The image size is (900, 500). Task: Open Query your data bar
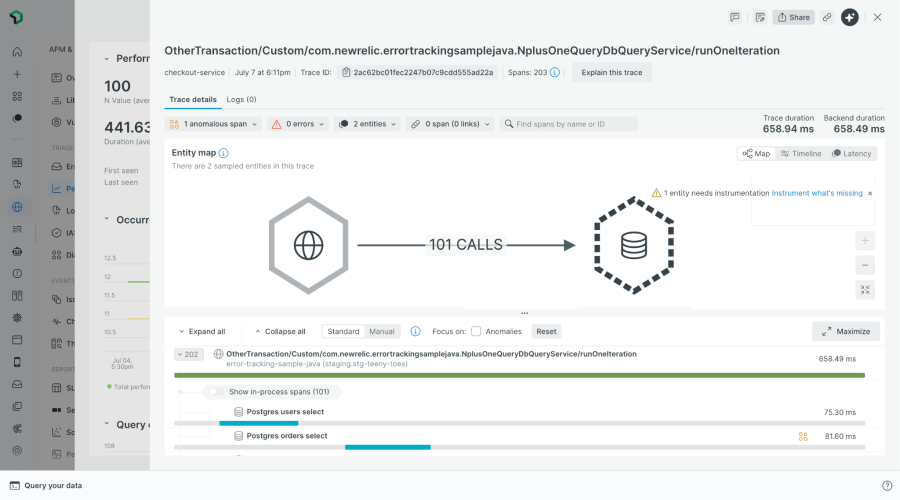(x=46, y=486)
